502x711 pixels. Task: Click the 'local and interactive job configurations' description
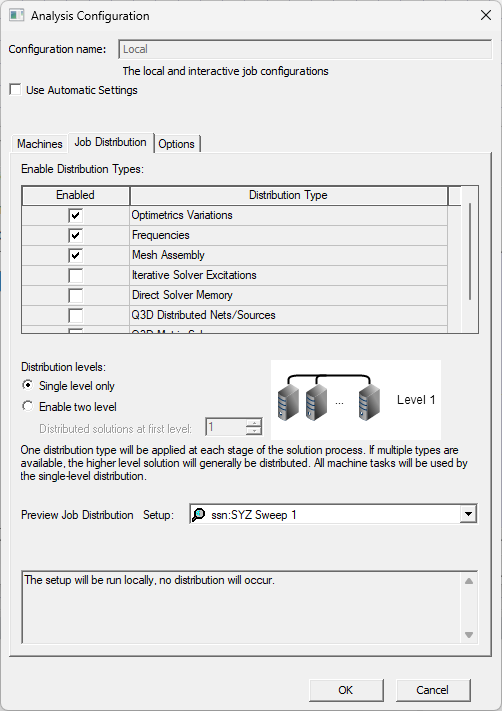(225, 71)
